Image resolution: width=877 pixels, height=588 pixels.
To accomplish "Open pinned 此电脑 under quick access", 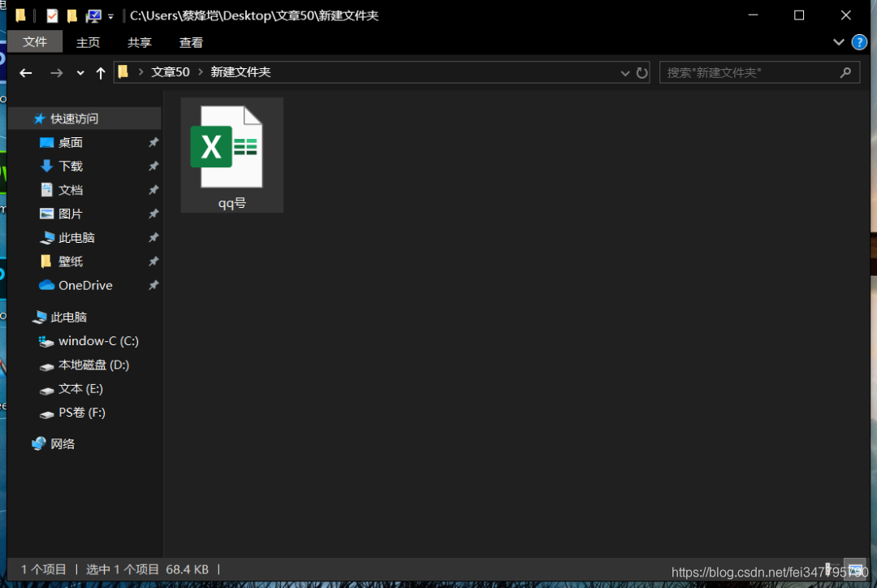I will coord(76,238).
